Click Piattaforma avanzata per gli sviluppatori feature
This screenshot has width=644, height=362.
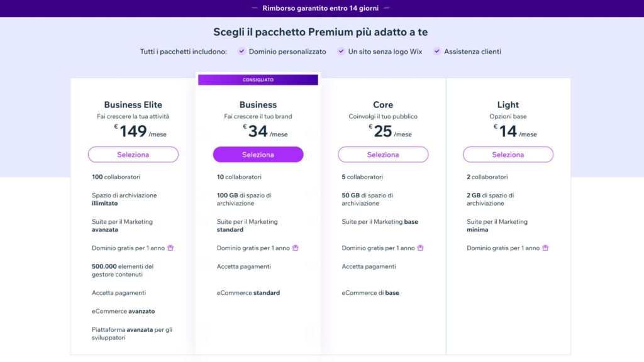[131, 334]
